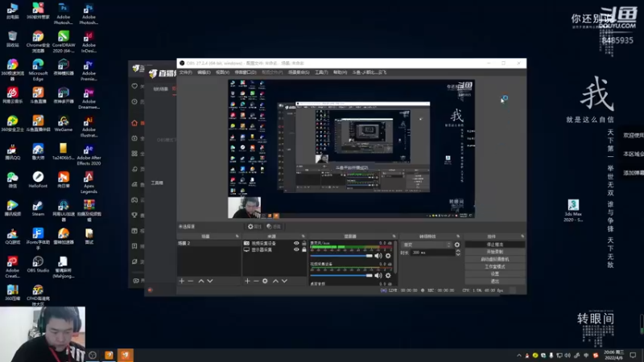Open Steam desktop shortcut

coord(38,208)
